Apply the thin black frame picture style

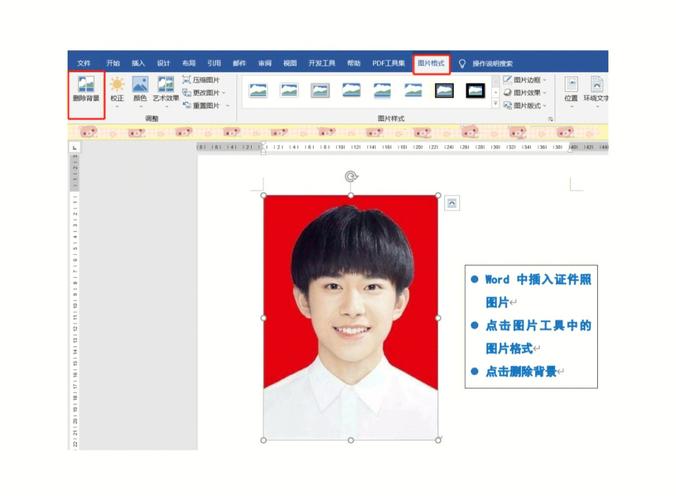[444, 91]
